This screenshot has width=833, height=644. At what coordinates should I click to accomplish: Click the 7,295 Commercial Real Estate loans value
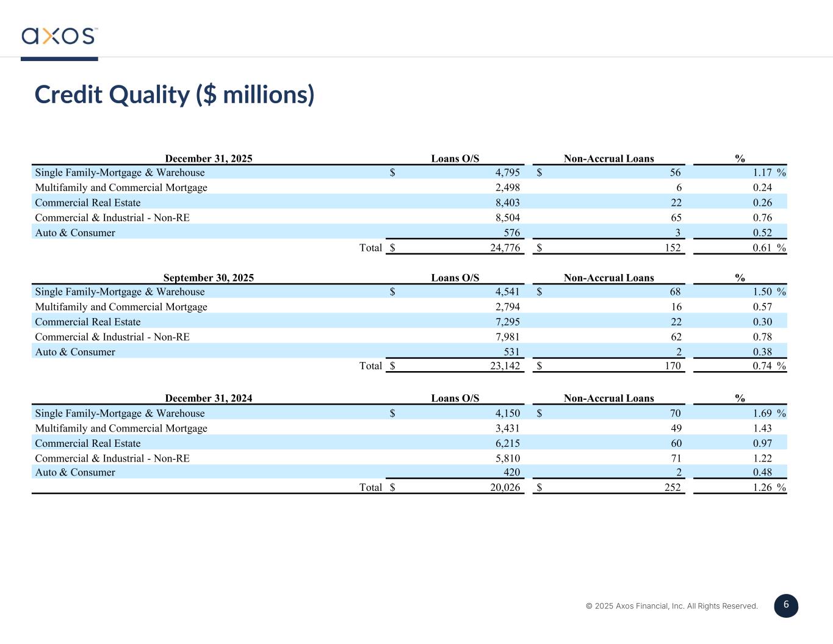click(507, 322)
